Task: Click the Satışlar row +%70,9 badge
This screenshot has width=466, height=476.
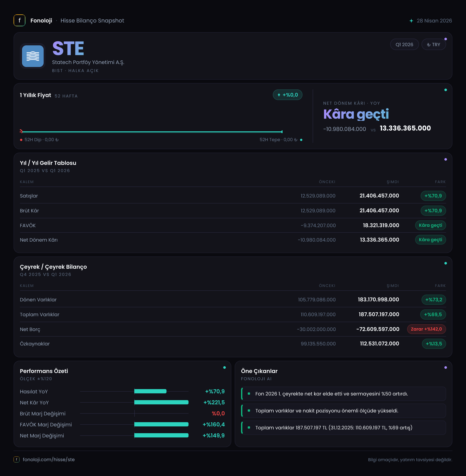Action: point(433,196)
